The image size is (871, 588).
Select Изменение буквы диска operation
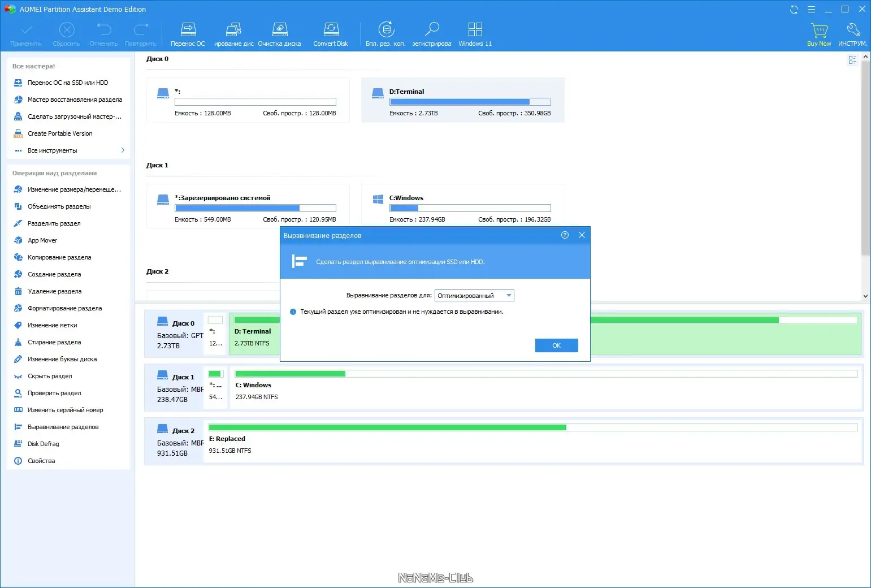click(68, 359)
